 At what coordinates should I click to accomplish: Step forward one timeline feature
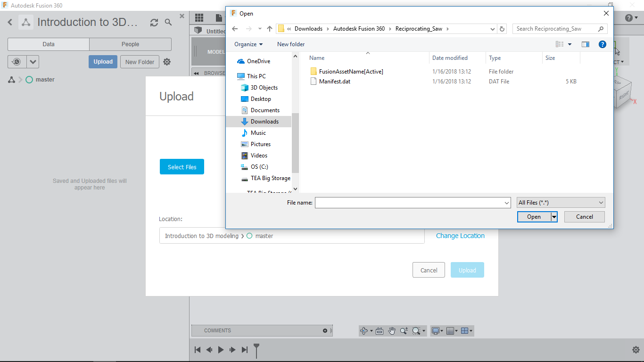point(232,350)
